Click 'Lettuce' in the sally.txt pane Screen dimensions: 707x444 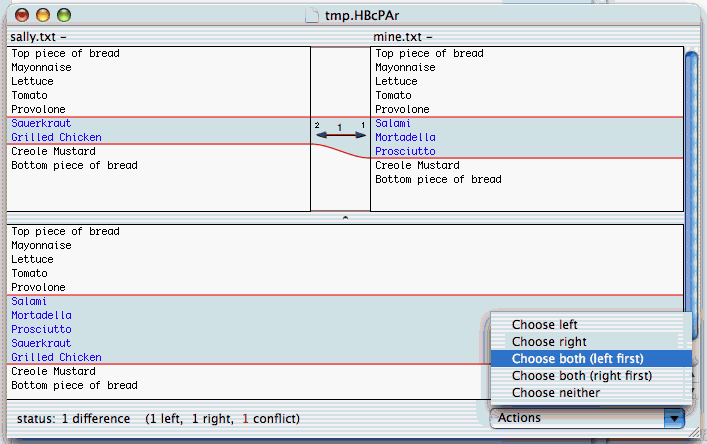(x=32, y=81)
